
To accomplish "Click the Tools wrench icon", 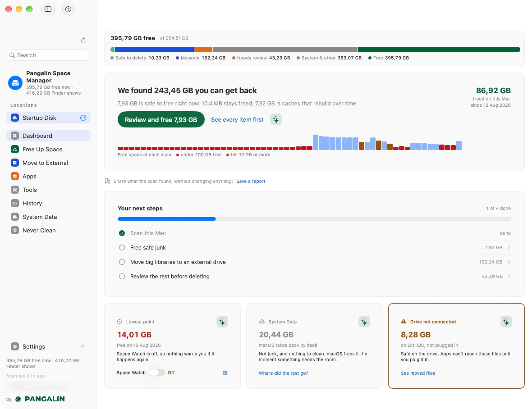I will pyautogui.click(x=14, y=190).
